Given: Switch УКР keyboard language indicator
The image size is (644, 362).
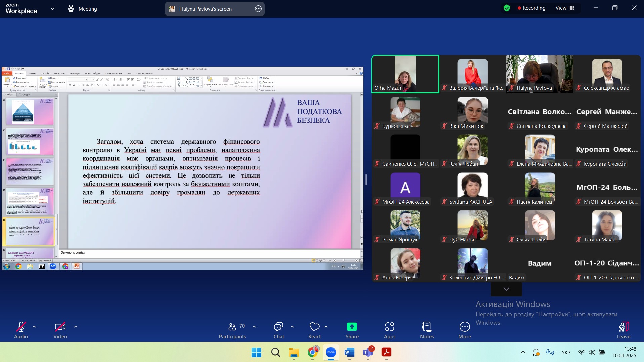Looking at the screenshot, I should (566, 352).
